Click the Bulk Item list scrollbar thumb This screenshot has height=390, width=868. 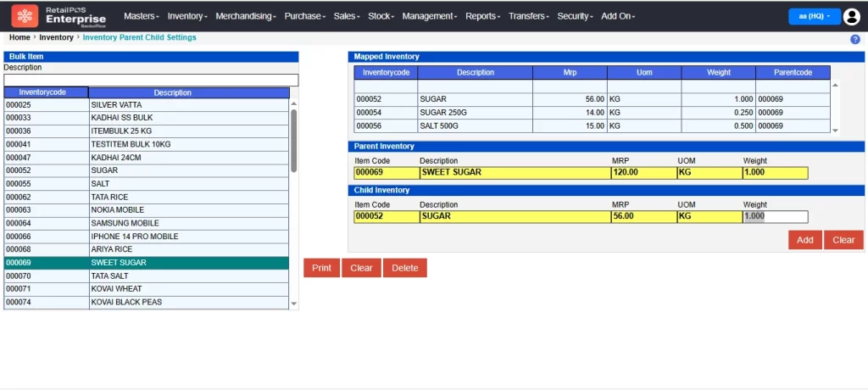[x=294, y=141]
